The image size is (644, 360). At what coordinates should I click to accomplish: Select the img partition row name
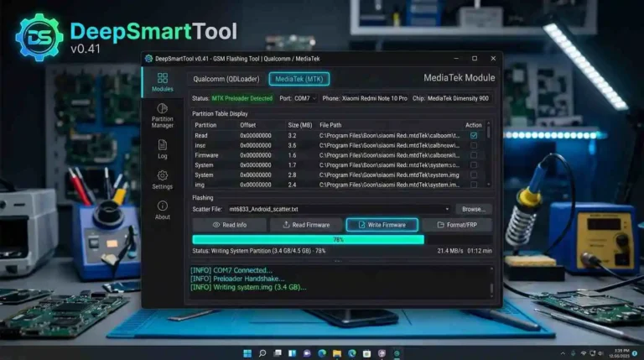click(200, 185)
